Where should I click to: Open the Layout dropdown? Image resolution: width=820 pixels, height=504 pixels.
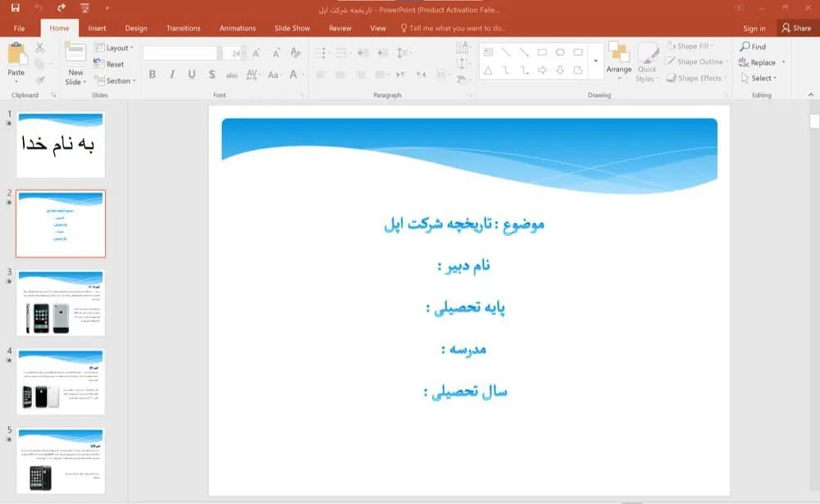pos(113,48)
